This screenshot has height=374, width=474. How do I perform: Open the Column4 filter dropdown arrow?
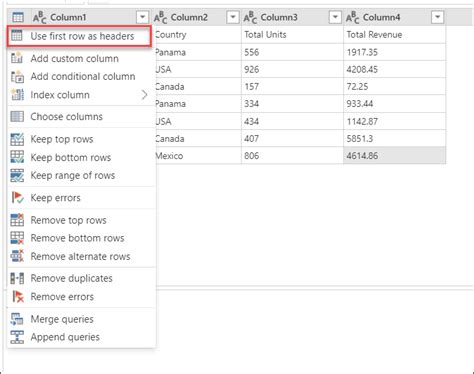pyautogui.click(x=437, y=17)
